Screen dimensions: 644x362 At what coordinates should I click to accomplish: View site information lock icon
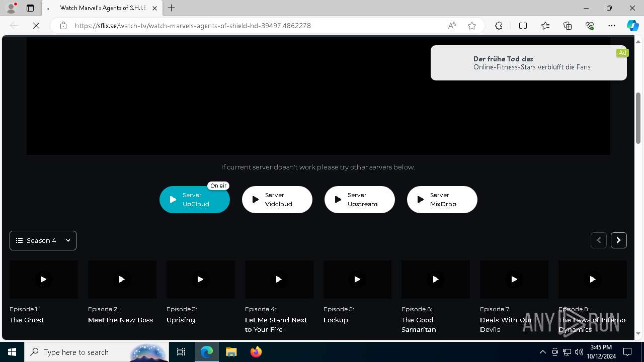point(63,26)
